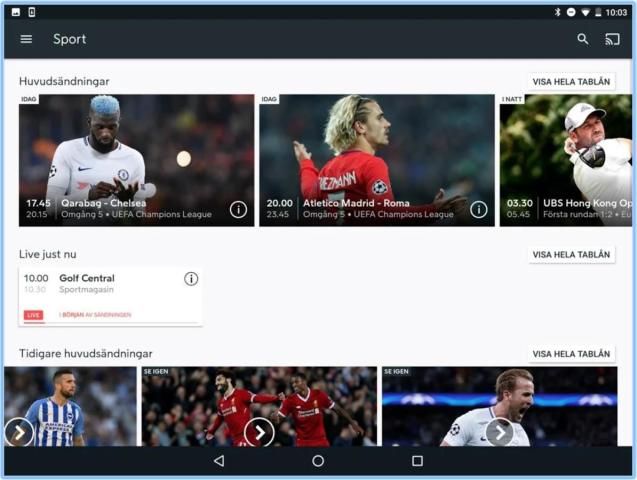Show info for Golf Central program
This screenshot has height=480, width=637.
(x=191, y=279)
